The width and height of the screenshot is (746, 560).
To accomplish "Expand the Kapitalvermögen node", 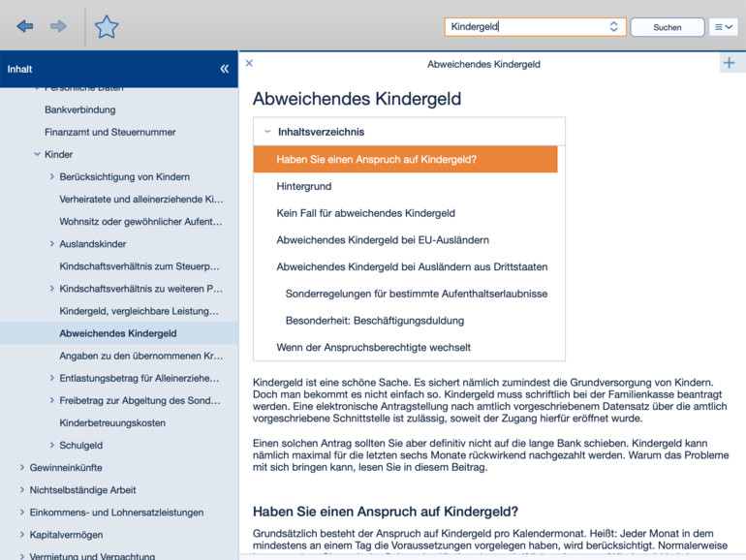I will (x=22, y=534).
